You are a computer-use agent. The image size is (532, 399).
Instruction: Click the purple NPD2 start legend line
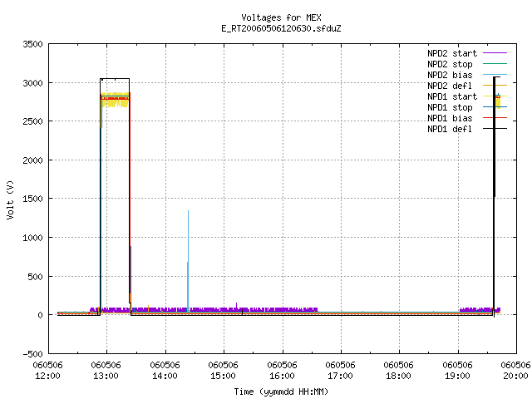[495, 53]
